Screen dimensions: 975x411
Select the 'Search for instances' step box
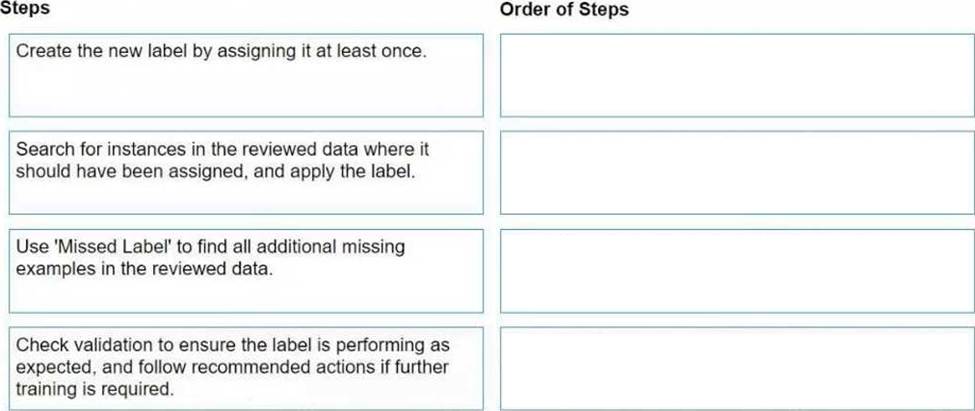246,172
